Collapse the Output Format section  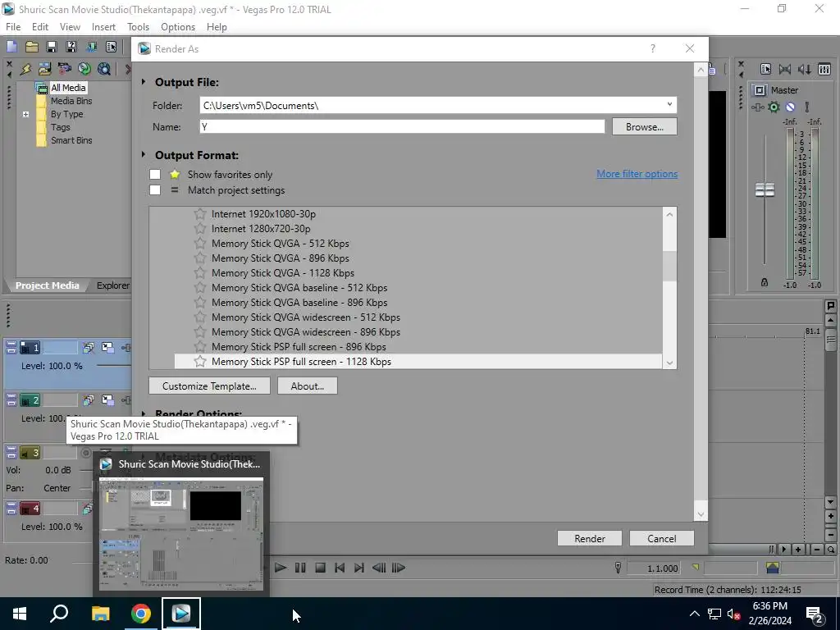tap(143, 155)
